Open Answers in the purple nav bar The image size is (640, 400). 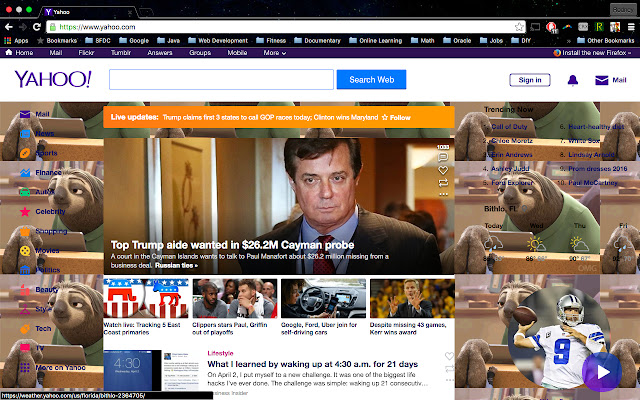[160, 53]
